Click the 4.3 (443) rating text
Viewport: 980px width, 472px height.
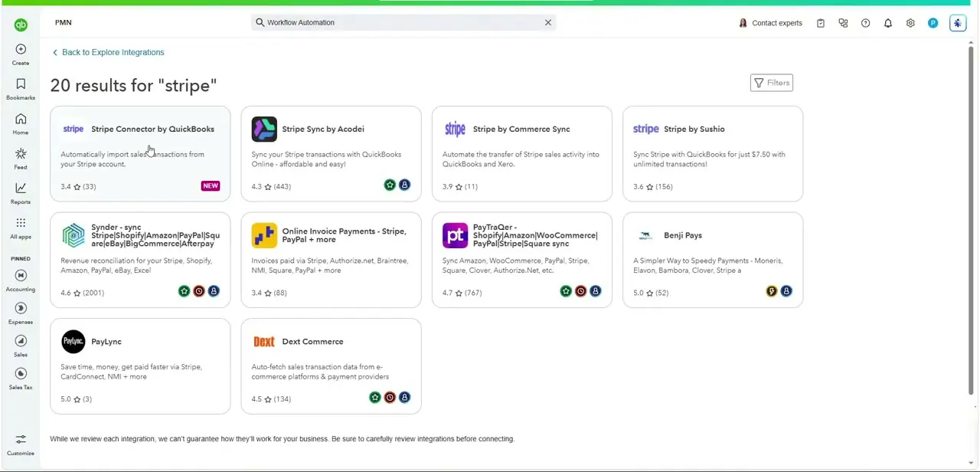[271, 186]
